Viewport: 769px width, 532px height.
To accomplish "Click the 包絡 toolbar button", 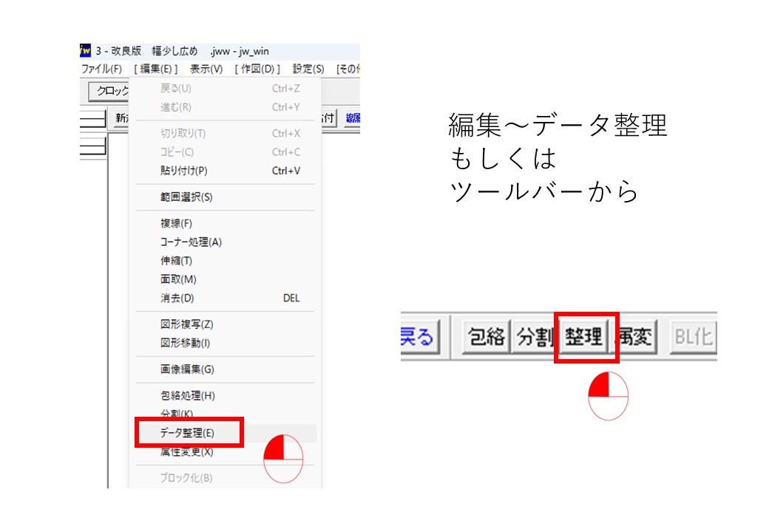I will [x=487, y=337].
